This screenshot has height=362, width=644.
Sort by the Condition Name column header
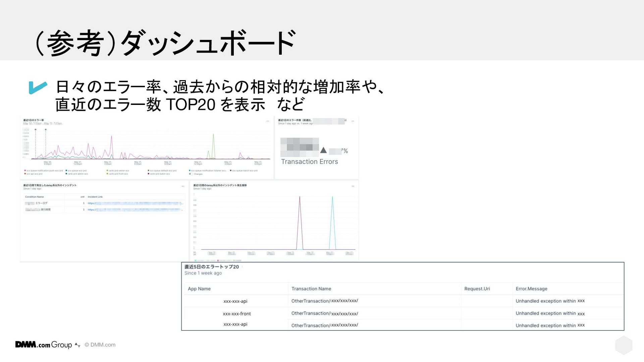[x=34, y=197]
